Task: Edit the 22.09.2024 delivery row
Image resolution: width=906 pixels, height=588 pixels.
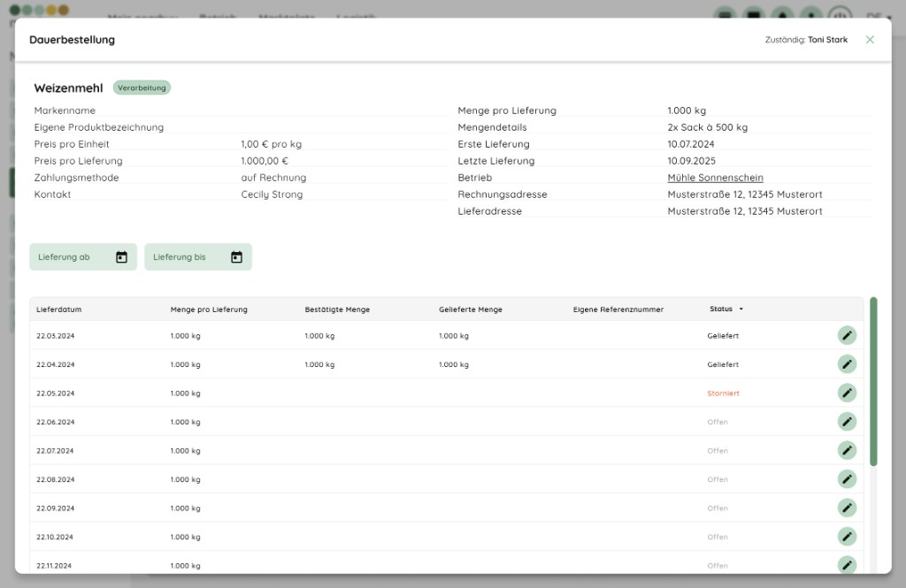Action: click(x=847, y=508)
